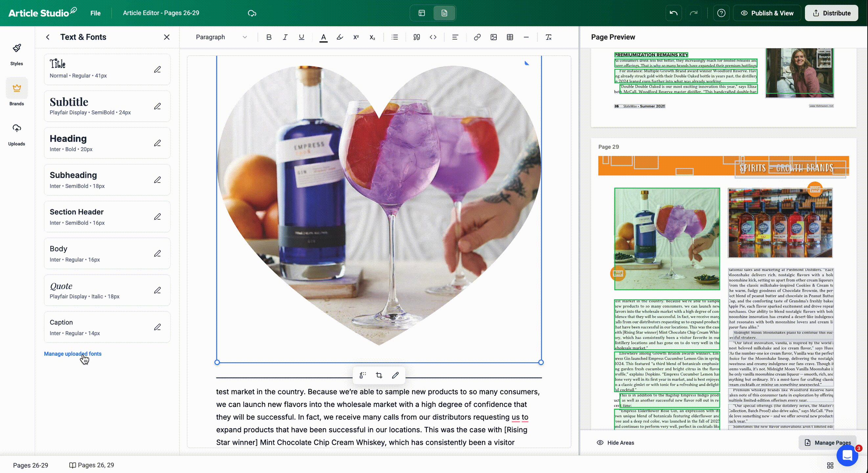This screenshot has width=868, height=473.
Task: Open the text color picker
Action: 323,37
